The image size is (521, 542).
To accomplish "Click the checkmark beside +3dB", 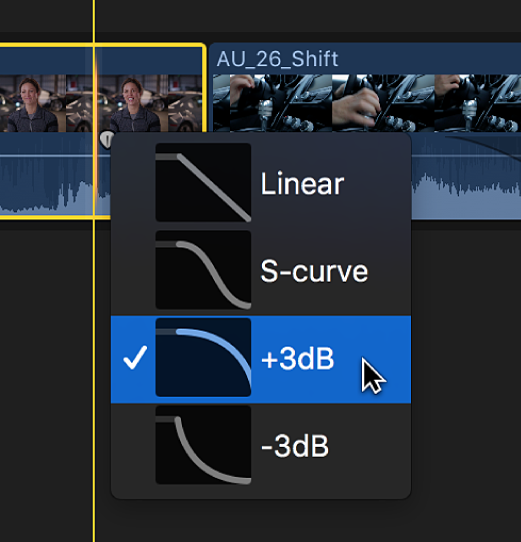I will coord(135,358).
